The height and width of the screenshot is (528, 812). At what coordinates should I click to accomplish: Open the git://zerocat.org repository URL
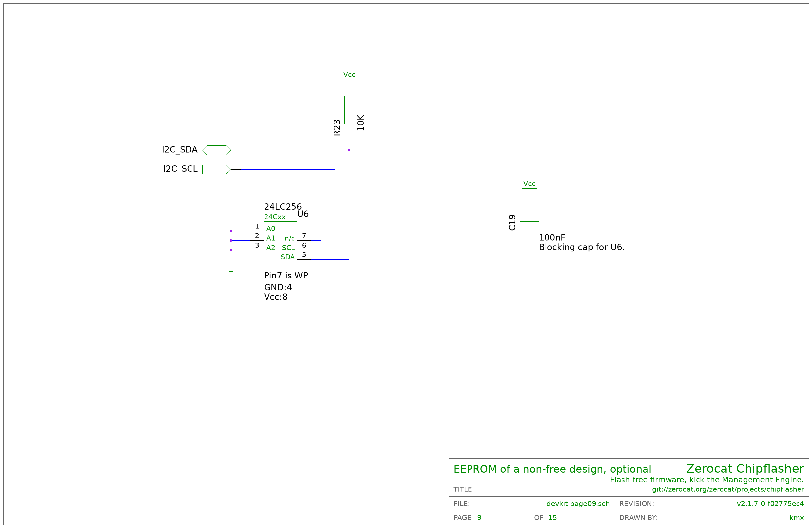coord(728,490)
